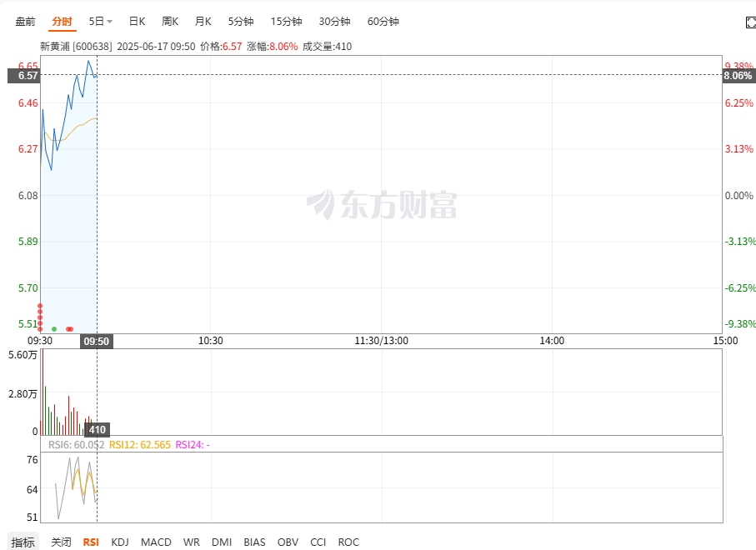Viewport: 756px width, 550px height.
Task: Select the OBV indicator
Action: (x=288, y=542)
